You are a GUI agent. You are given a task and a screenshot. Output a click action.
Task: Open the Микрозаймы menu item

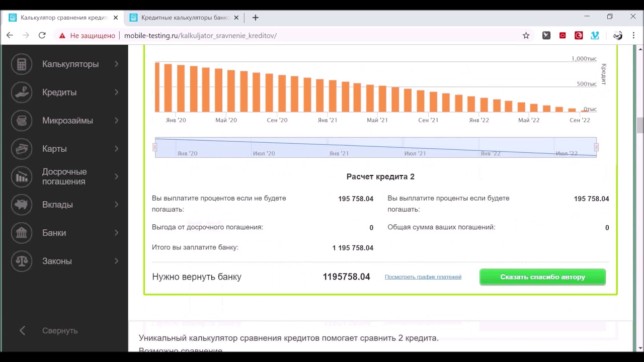pyautogui.click(x=67, y=121)
